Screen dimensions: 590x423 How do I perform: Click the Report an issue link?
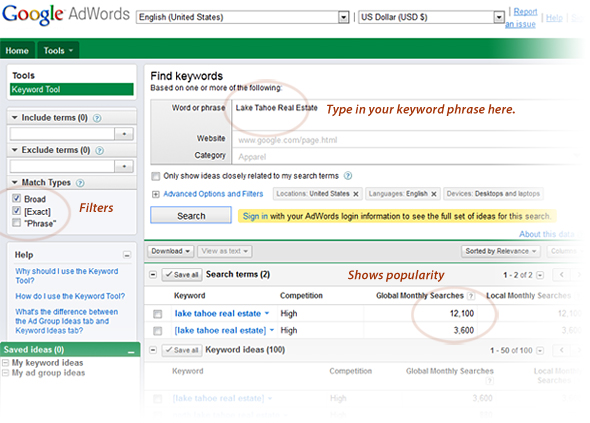click(521, 18)
